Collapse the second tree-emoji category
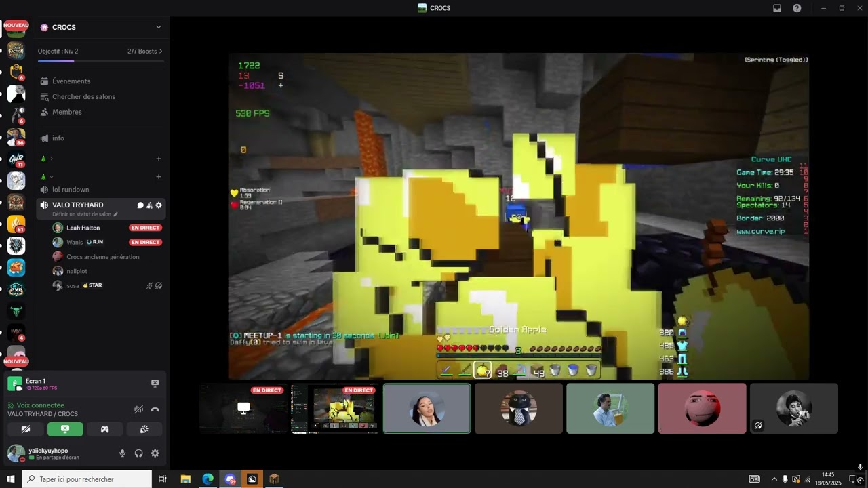 (47, 177)
